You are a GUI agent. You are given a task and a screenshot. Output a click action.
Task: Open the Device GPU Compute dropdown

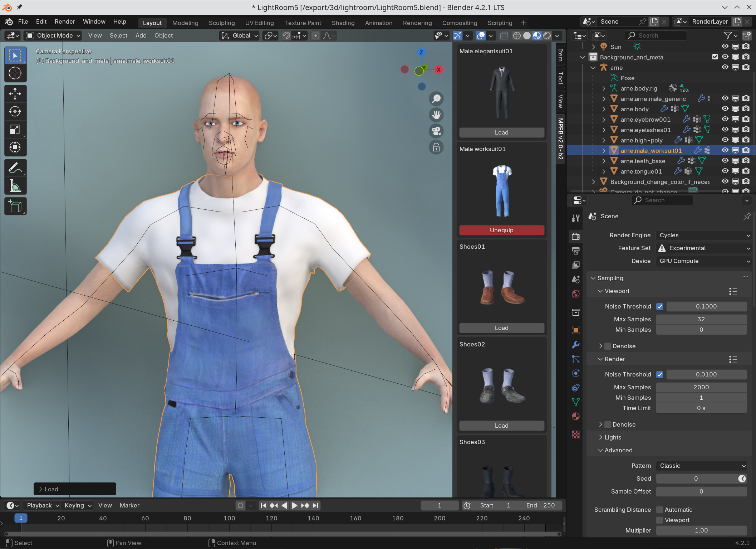click(x=703, y=261)
